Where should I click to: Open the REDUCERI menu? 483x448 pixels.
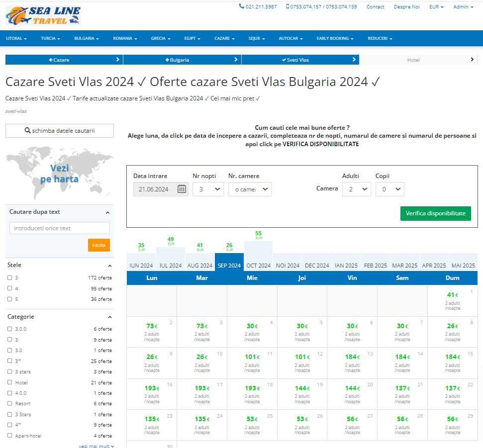point(380,38)
